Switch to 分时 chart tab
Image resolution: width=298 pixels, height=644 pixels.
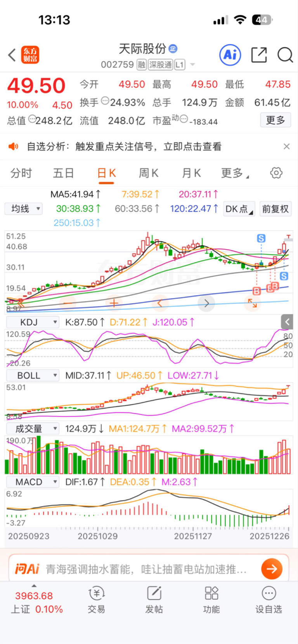[21, 173]
